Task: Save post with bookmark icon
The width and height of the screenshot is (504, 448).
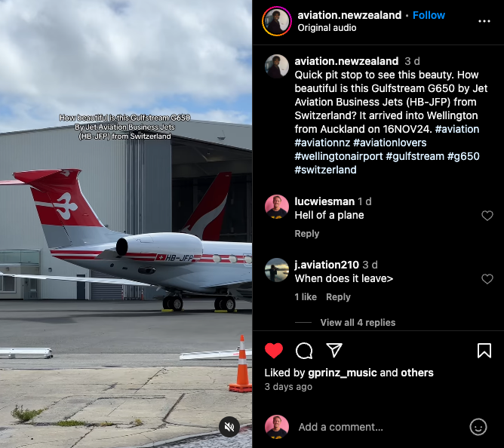Action: click(x=484, y=350)
